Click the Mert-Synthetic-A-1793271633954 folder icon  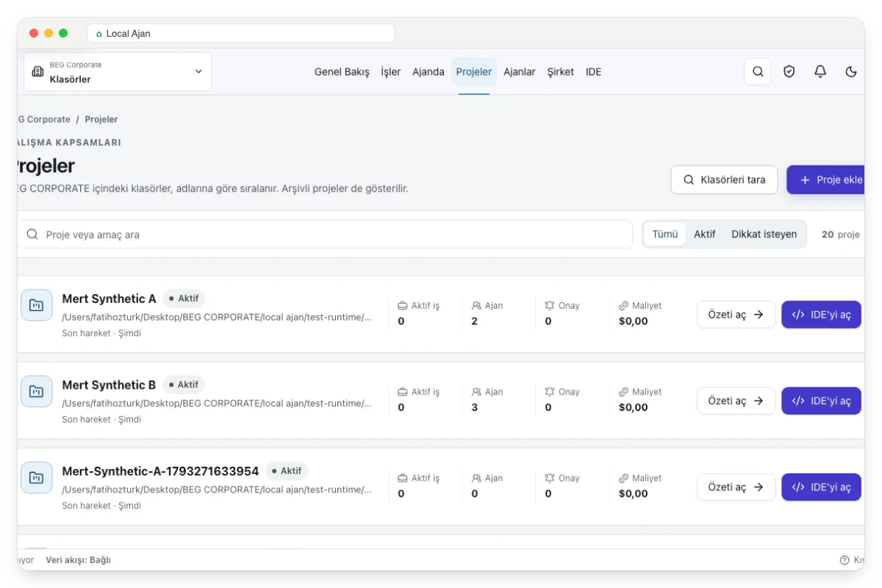pos(37,477)
